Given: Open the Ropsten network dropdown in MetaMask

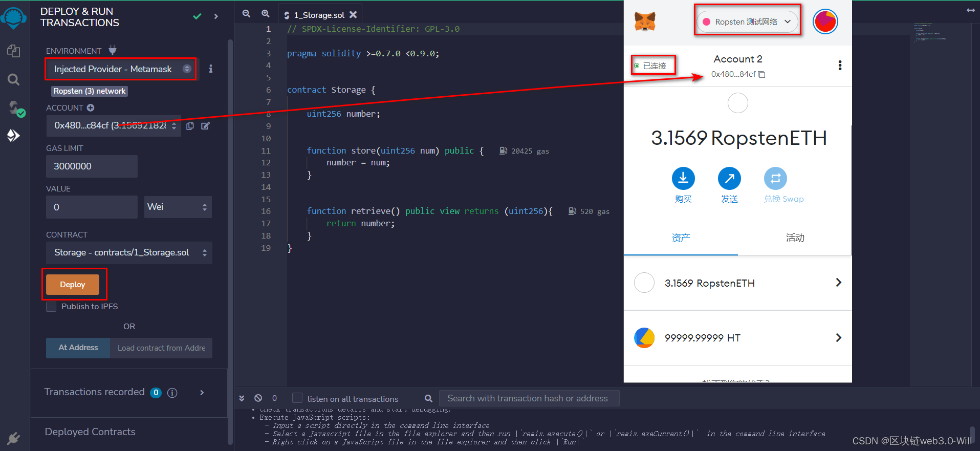Looking at the screenshot, I should pos(747,22).
